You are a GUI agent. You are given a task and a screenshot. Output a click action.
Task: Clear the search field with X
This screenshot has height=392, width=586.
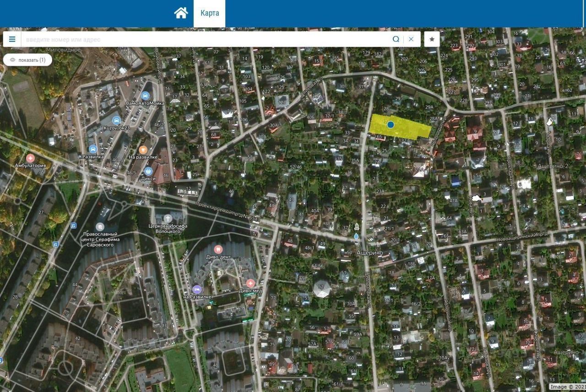pyautogui.click(x=411, y=39)
